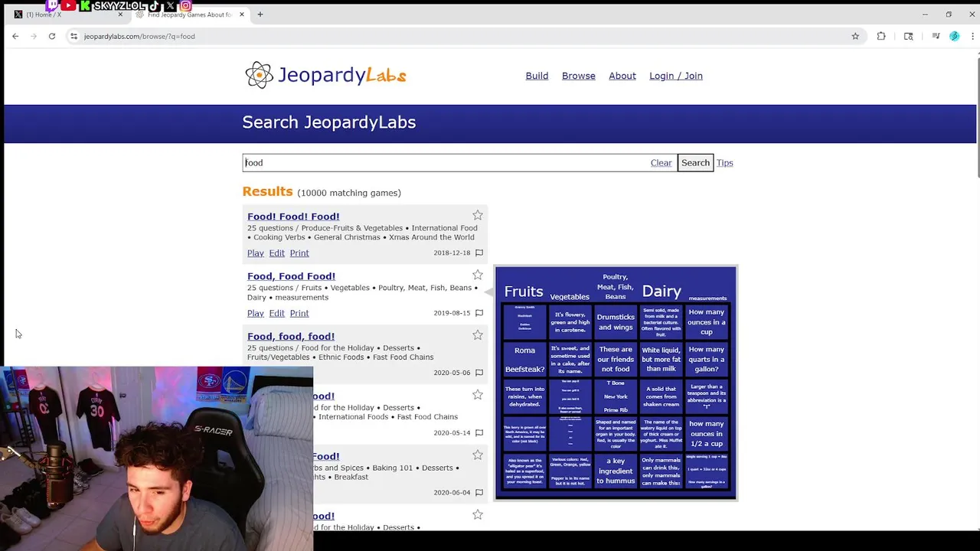Screen dimensions: 980x551
Task: Click the 2019-08-15 date text
Action: tap(452, 313)
